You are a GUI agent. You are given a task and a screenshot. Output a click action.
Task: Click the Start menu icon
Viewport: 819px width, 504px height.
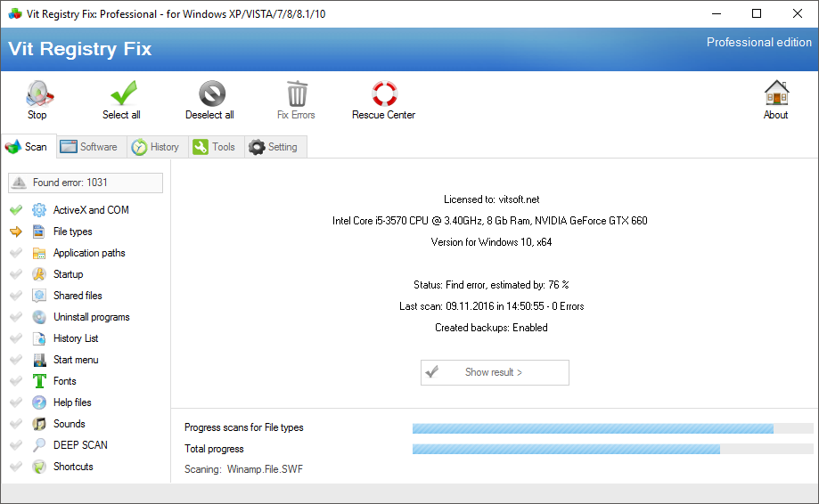pos(39,360)
